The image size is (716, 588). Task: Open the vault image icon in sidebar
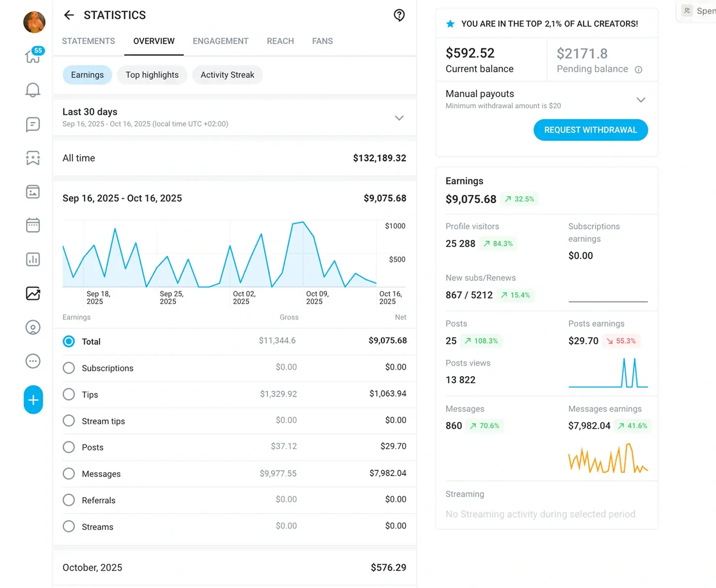33,192
